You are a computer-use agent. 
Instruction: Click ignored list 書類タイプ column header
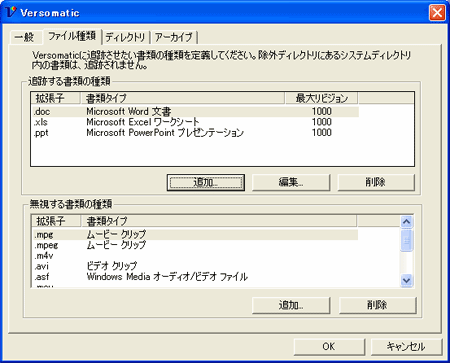(219, 221)
